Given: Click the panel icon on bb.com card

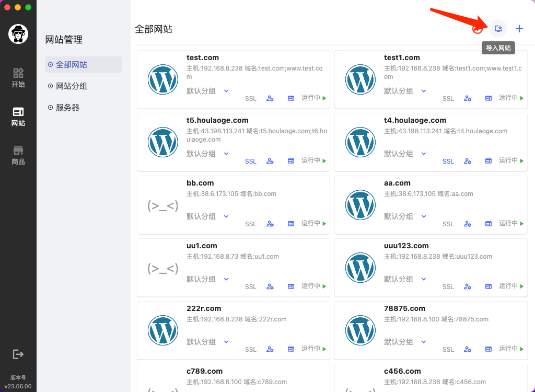Looking at the screenshot, I should (290, 224).
